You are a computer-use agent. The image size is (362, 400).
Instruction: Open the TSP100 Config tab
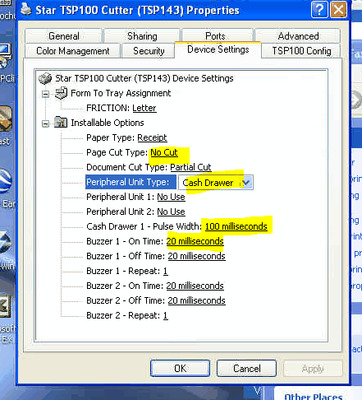coord(301,51)
